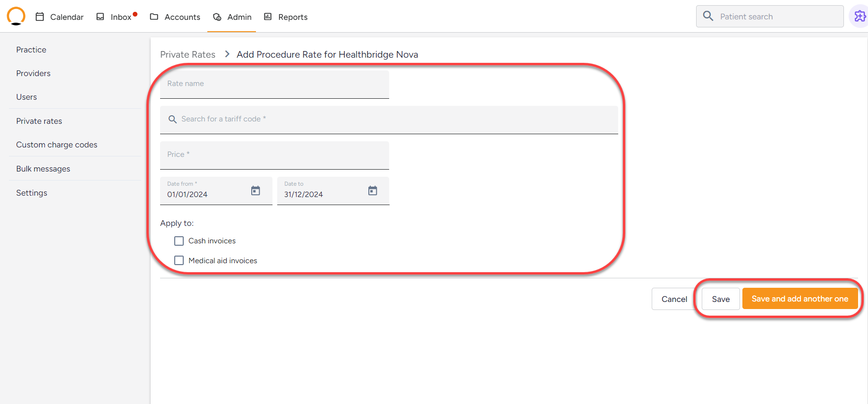The height and width of the screenshot is (404, 868).
Task: Tick the Cash invoices checkbox
Action: click(179, 241)
